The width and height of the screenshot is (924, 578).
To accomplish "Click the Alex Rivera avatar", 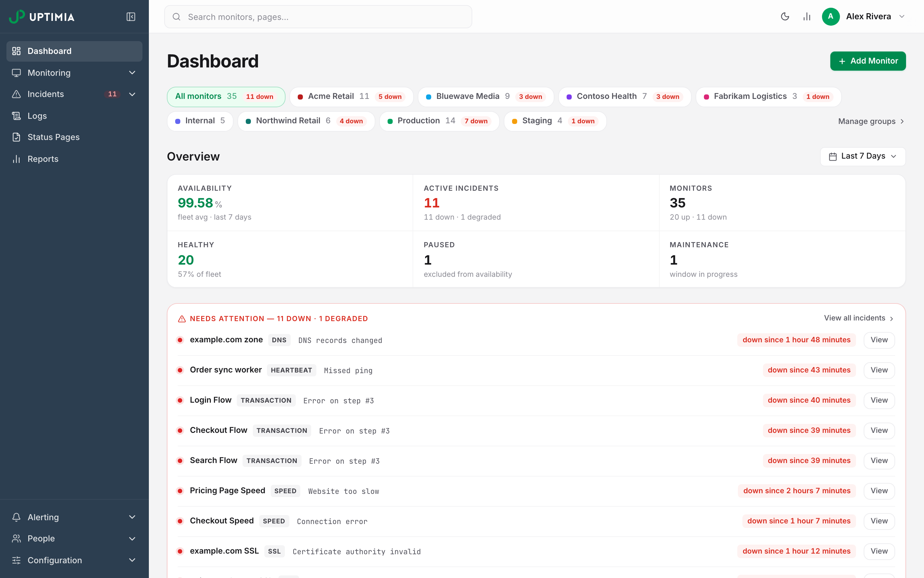I will tap(830, 16).
